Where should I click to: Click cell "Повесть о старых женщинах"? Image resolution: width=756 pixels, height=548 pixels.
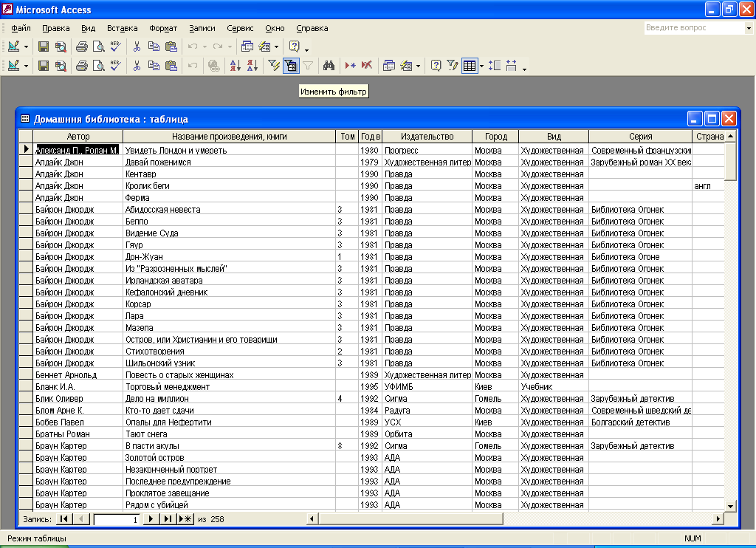pos(229,375)
